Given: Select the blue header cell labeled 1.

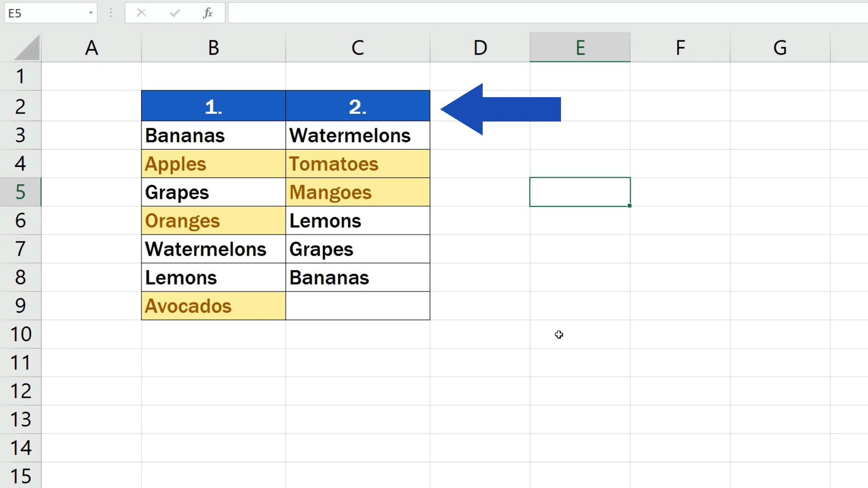Looking at the screenshot, I should [213, 106].
